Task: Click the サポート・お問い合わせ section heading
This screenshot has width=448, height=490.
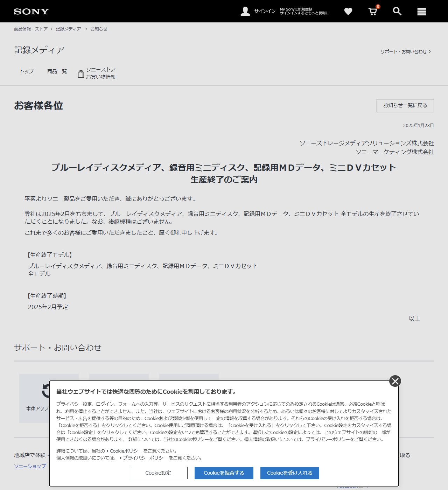Action: [58, 348]
